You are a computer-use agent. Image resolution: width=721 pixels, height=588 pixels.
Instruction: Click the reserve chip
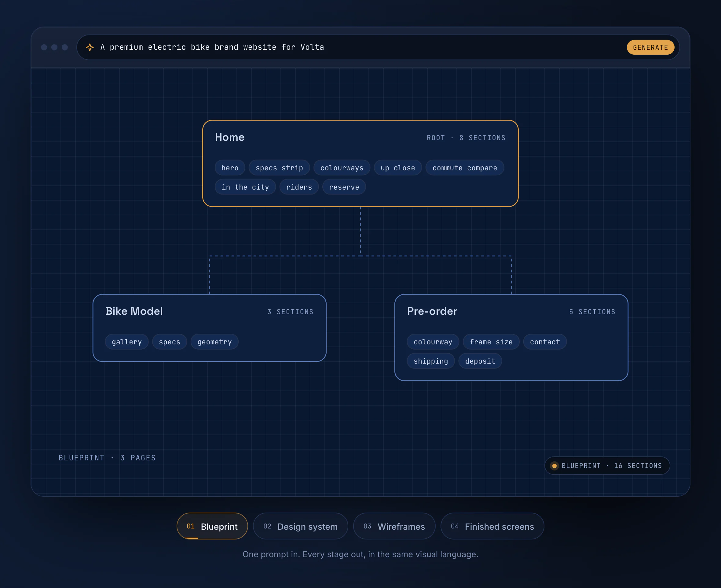tap(344, 187)
